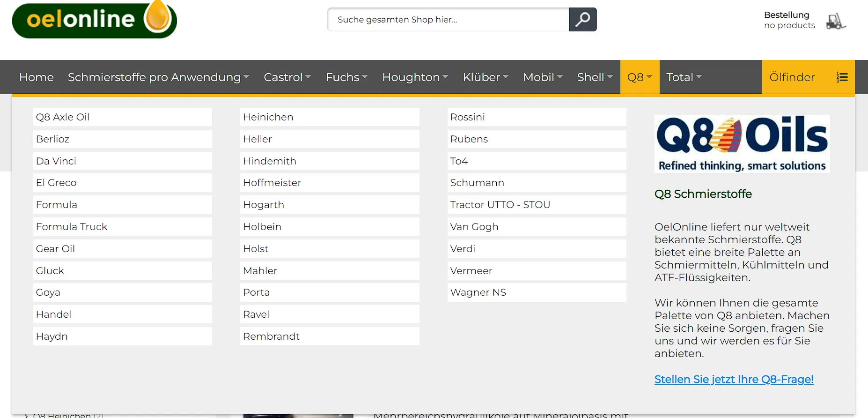Open the Haydn category
Screen dimensions: 868x418
point(123,336)
